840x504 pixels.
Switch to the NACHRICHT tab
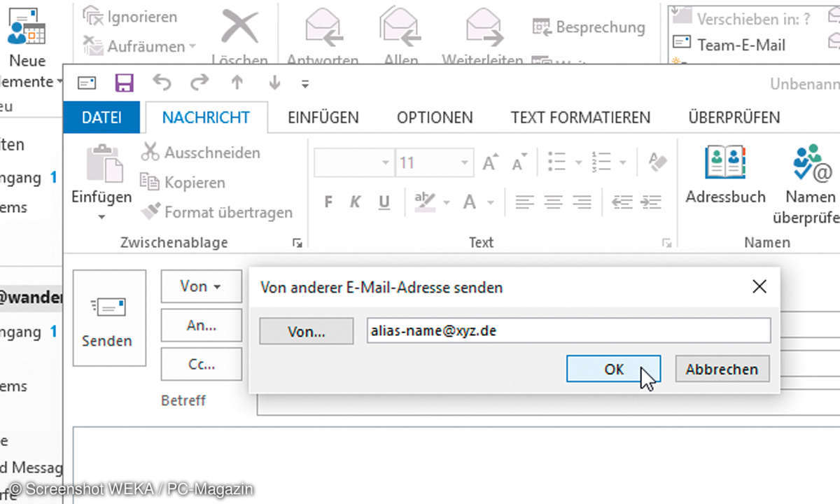206,118
